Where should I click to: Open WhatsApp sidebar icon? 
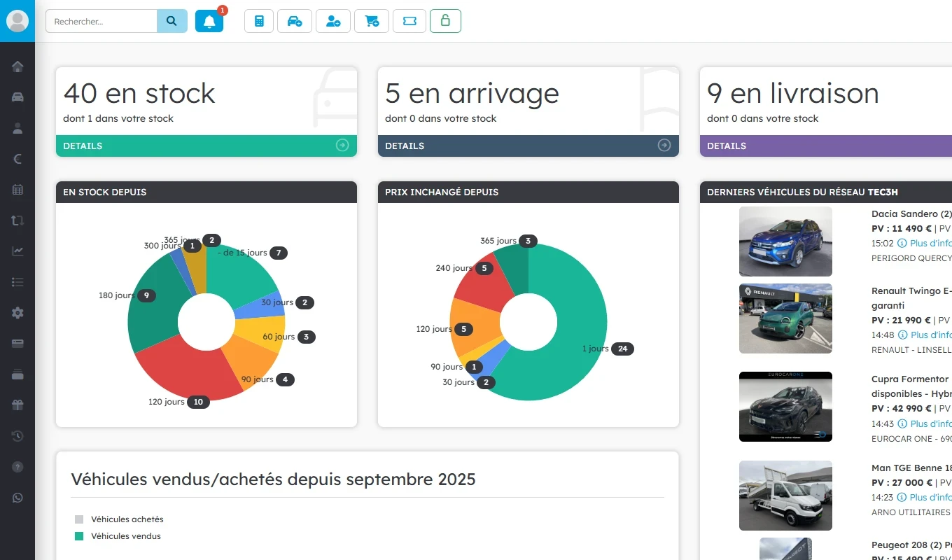tap(17, 498)
